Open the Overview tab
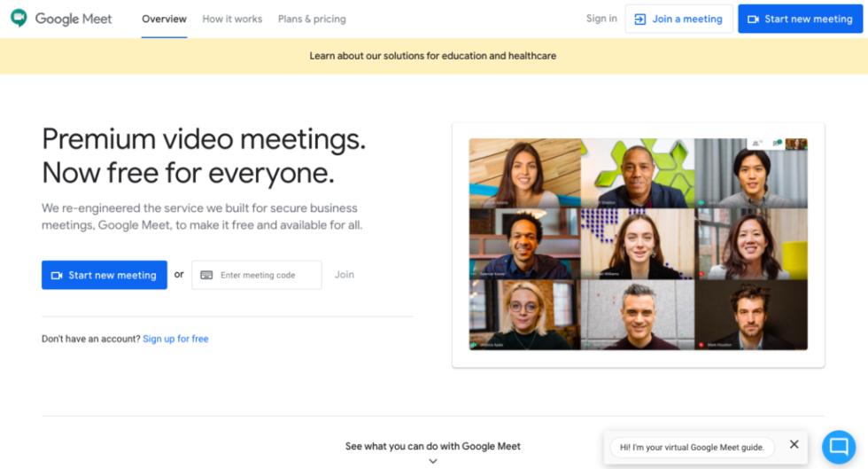 (164, 19)
